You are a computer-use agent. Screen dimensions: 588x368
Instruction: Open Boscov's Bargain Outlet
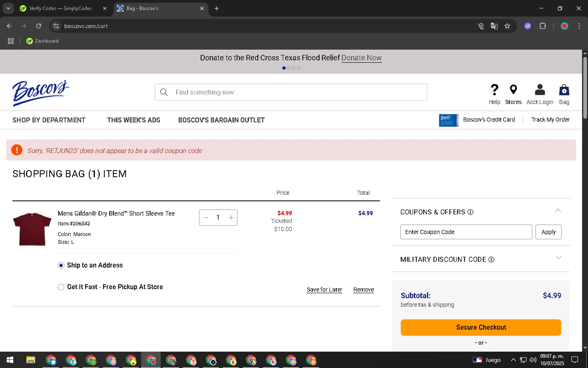coord(221,120)
